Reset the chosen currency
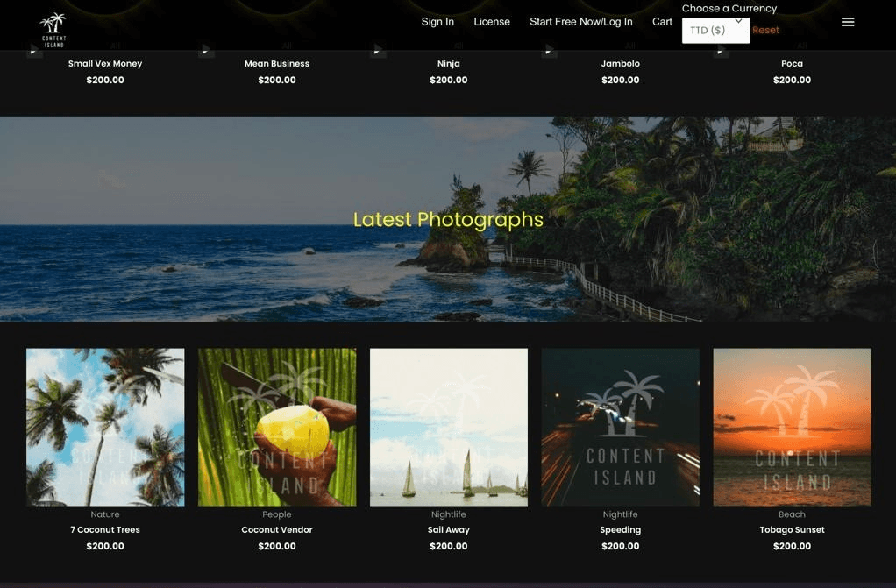 click(765, 31)
